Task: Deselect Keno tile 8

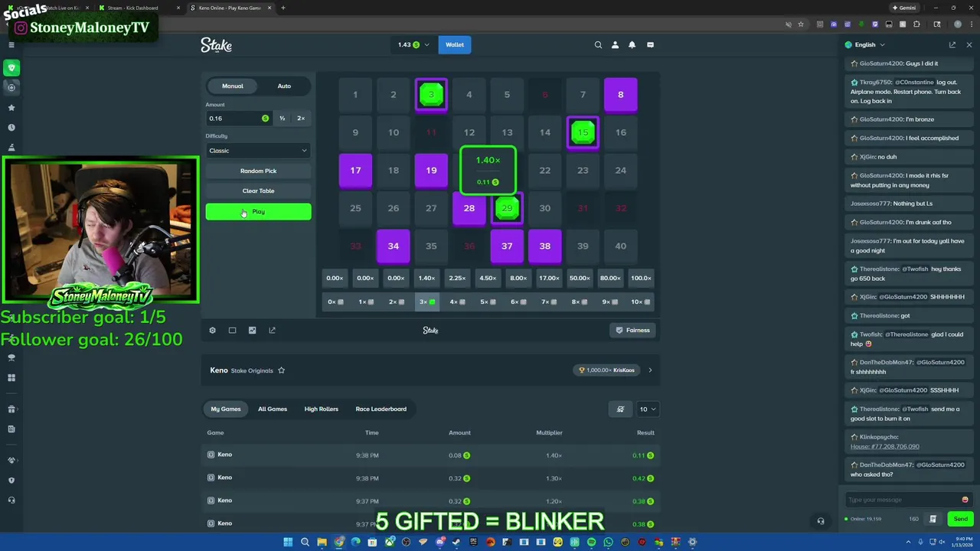Action: 621,94
